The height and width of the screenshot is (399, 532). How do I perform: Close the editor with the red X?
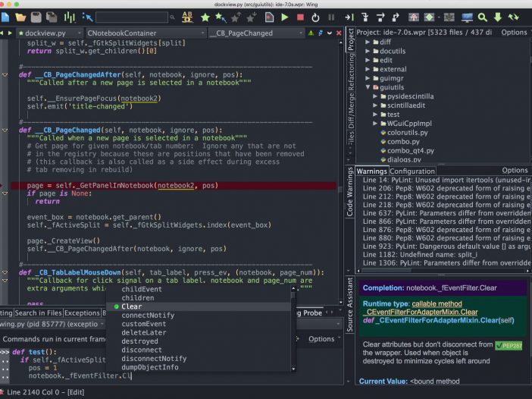coord(339,33)
